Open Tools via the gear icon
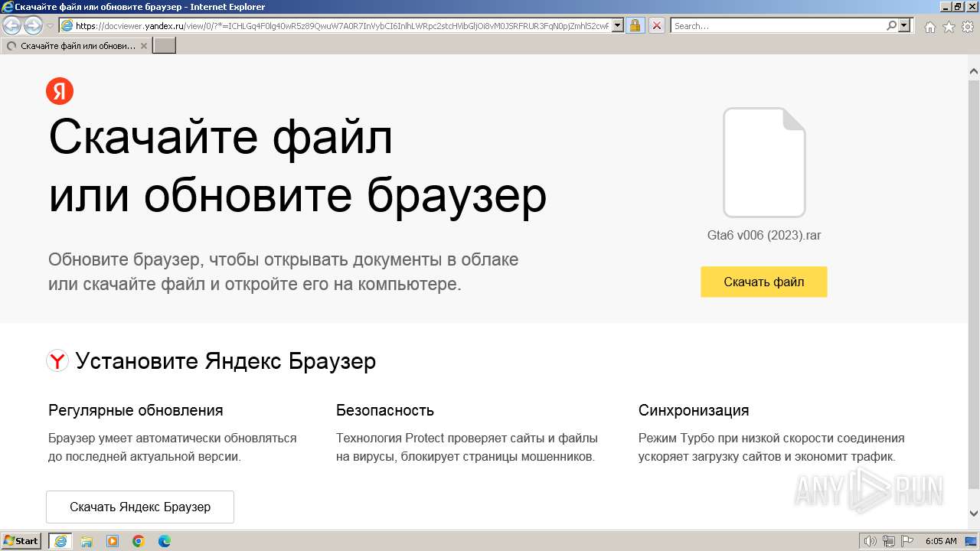980x551 pixels. [x=968, y=27]
